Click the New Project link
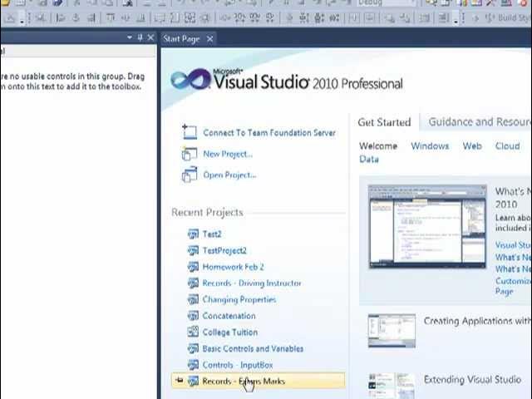This screenshot has width=532, height=399. coord(228,154)
